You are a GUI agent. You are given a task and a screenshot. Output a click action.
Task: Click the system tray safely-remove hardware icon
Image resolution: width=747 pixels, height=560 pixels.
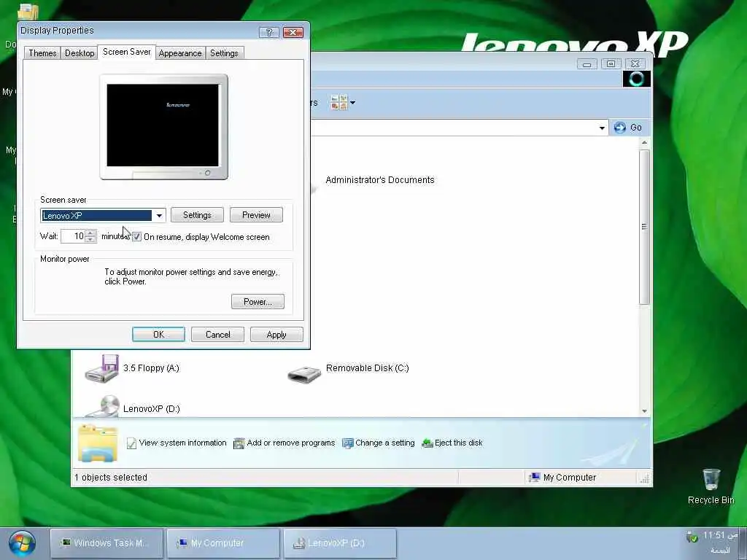click(692, 537)
